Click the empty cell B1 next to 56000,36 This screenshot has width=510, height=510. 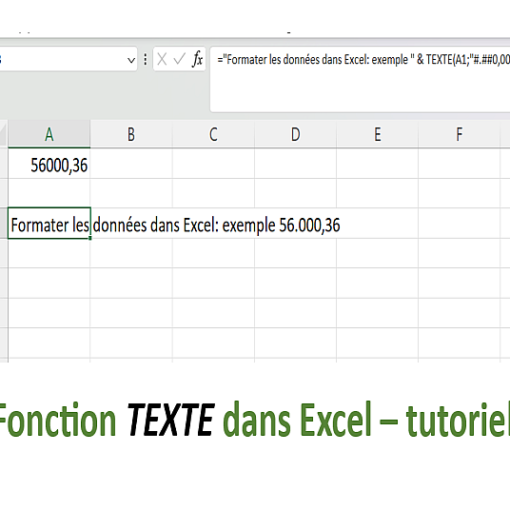pos(131,164)
